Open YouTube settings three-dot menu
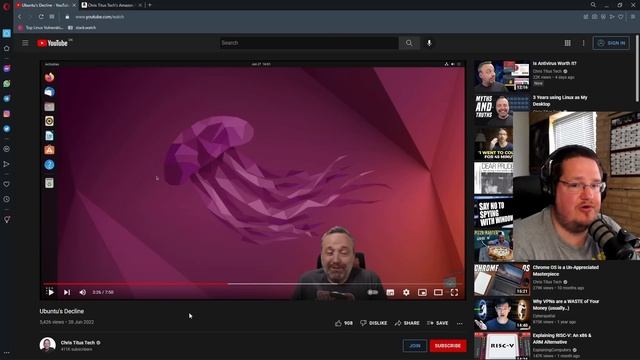The height and width of the screenshot is (360, 640). pos(583,43)
